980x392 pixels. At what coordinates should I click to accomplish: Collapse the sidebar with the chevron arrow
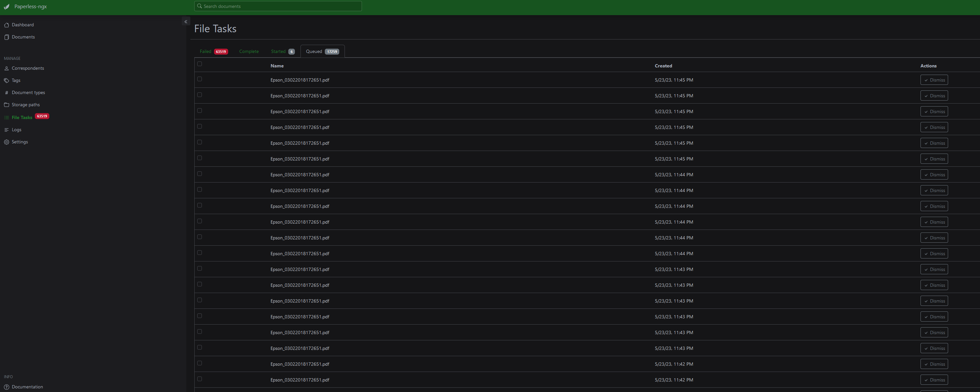186,21
